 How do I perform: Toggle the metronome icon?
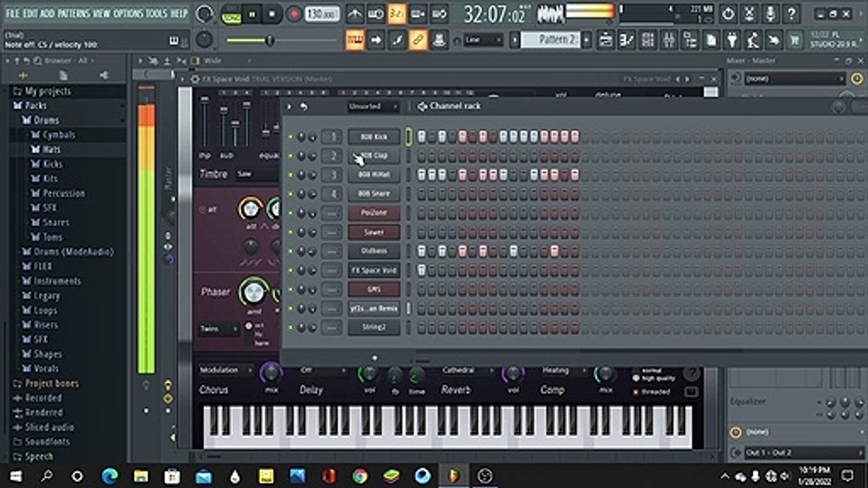(x=355, y=14)
